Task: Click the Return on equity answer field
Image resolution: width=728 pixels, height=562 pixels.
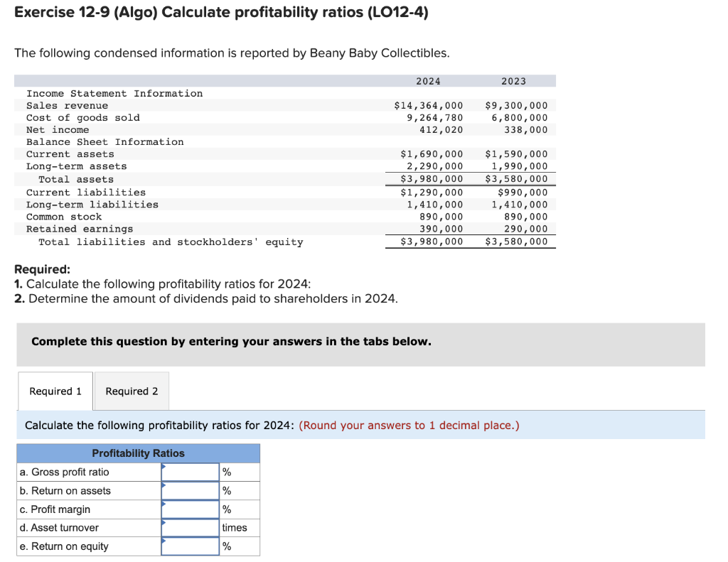Action: (x=191, y=546)
